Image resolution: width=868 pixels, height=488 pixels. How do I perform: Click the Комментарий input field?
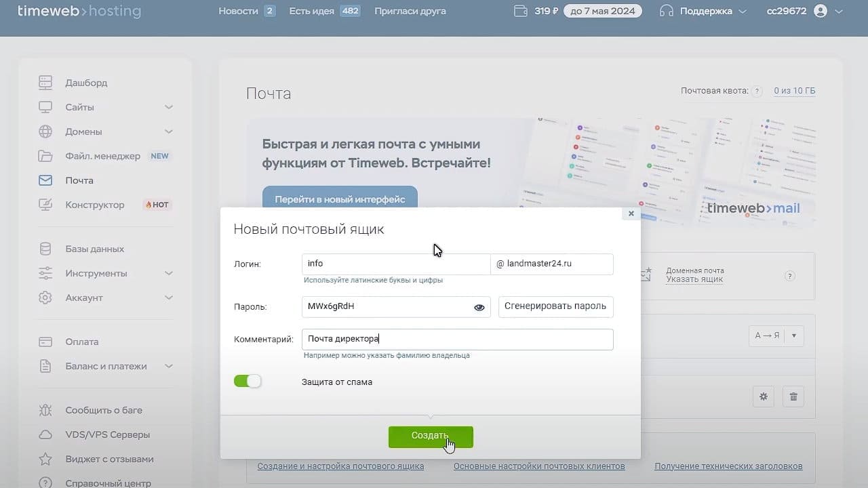(x=458, y=340)
